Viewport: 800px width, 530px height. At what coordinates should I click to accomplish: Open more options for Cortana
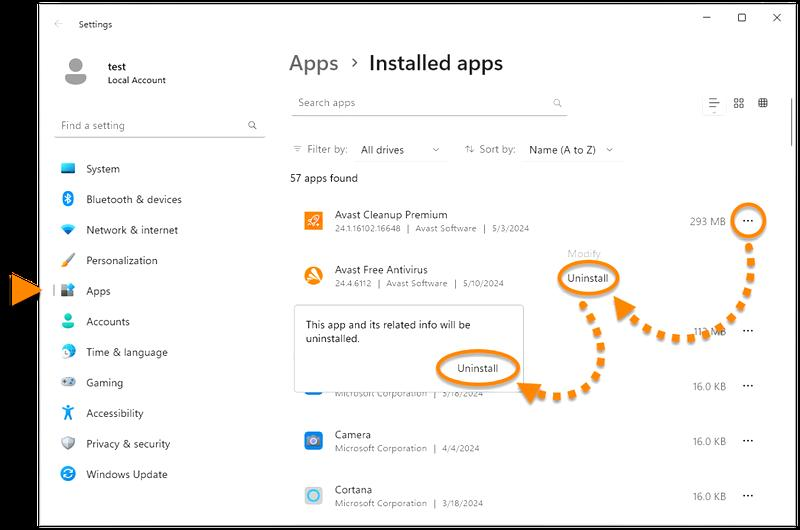(x=748, y=496)
